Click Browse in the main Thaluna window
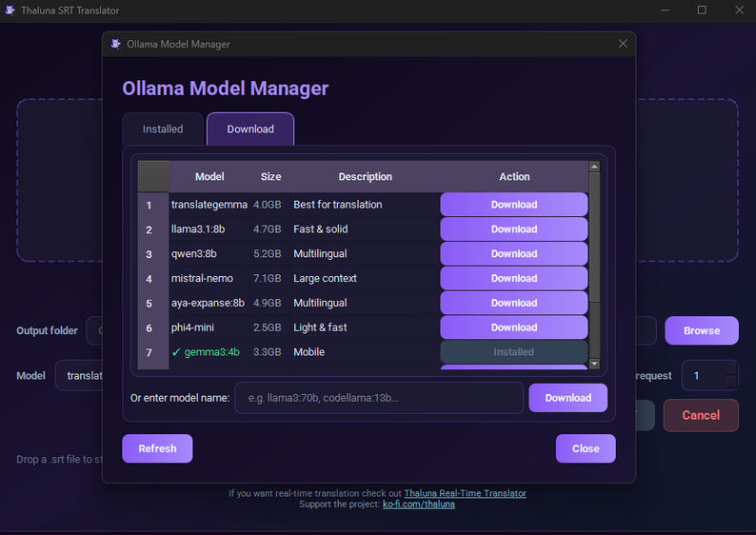 pos(701,330)
